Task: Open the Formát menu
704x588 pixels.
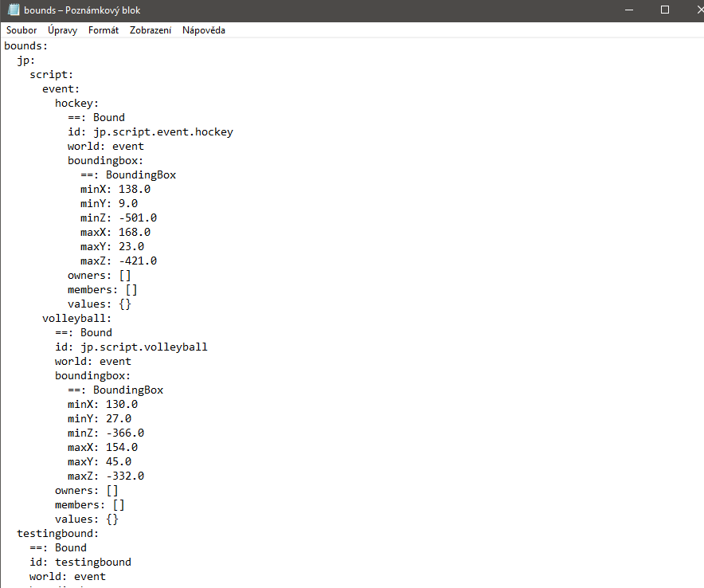Action: (104, 30)
